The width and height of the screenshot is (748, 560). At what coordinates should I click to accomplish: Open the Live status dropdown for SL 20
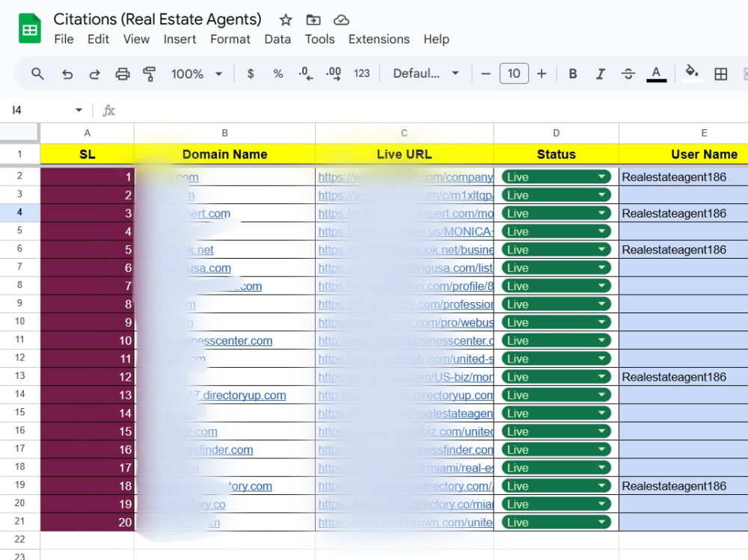tap(557, 523)
